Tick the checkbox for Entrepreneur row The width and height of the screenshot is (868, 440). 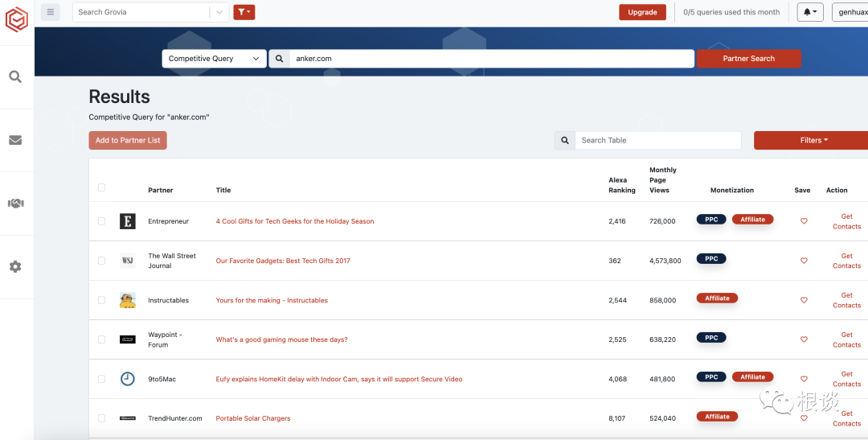coord(101,221)
